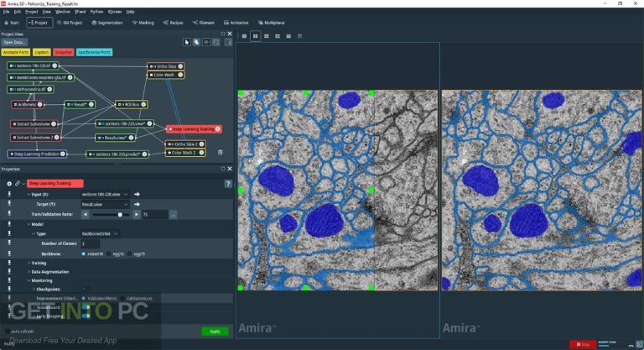Screen dimensions: 644x350
Task: Open the Python menu
Action: (96, 12)
